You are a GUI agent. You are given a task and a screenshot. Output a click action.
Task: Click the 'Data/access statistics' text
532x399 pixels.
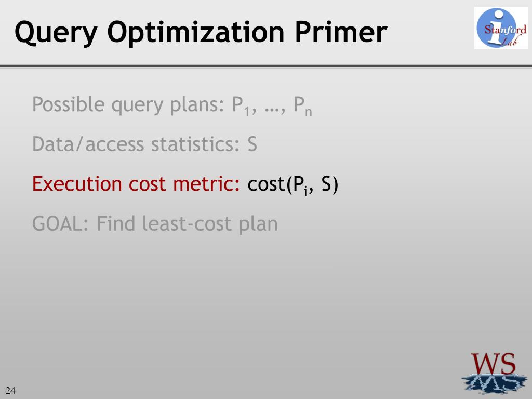pyautogui.click(x=136, y=144)
